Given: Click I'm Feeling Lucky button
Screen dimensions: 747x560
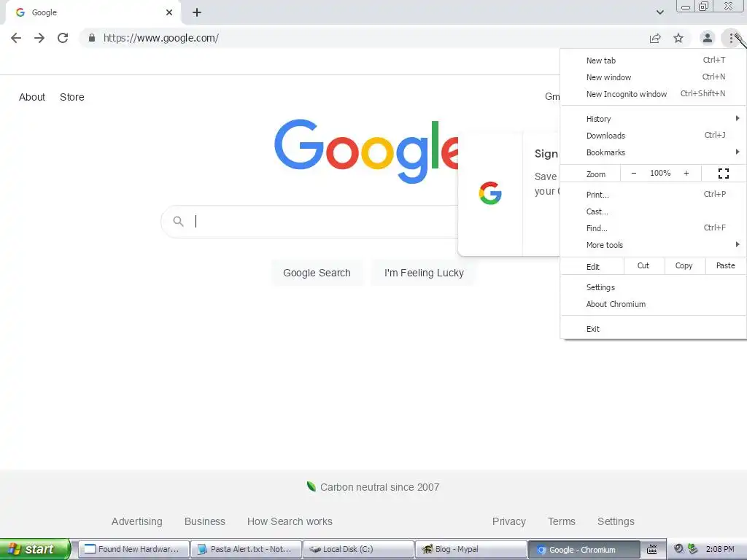Looking at the screenshot, I should (x=424, y=273).
